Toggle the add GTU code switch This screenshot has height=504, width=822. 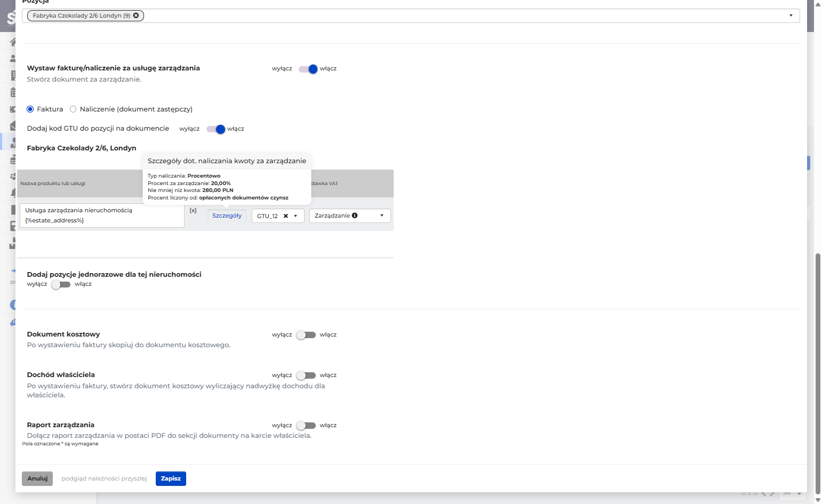[x=216, y=129]
